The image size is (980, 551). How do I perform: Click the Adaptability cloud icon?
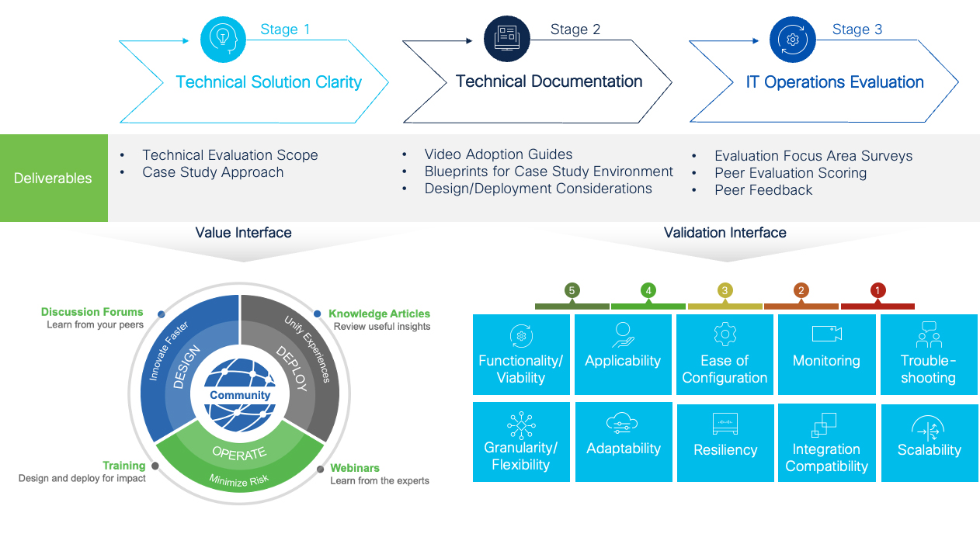(623, 423)
